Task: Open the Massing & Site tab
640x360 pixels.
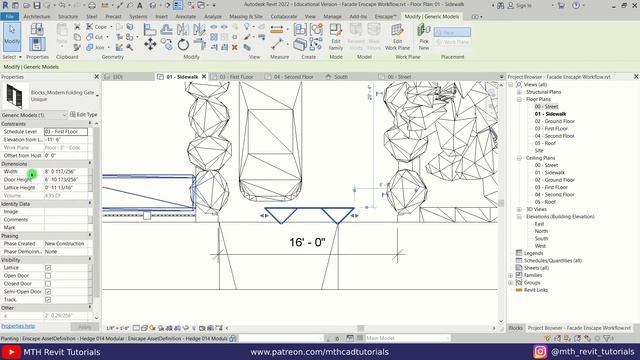Action: click(246, 16)
